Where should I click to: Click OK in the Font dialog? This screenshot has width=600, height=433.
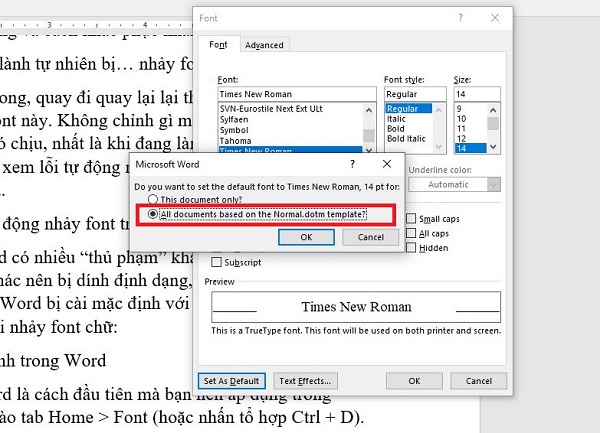(x=414, y=381)
